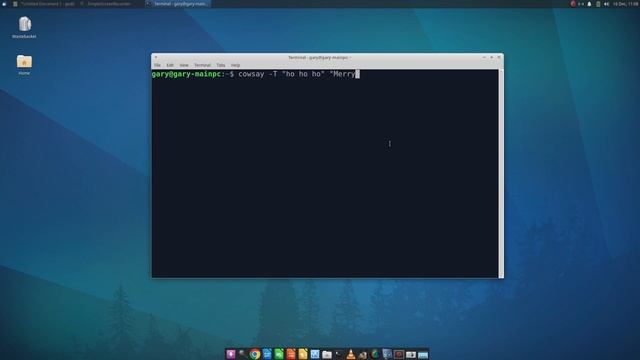The width and height of the screenshot is (640, 360).
Task: Open the screenshot camera icon in dock
Action: [x=411, y=354]
